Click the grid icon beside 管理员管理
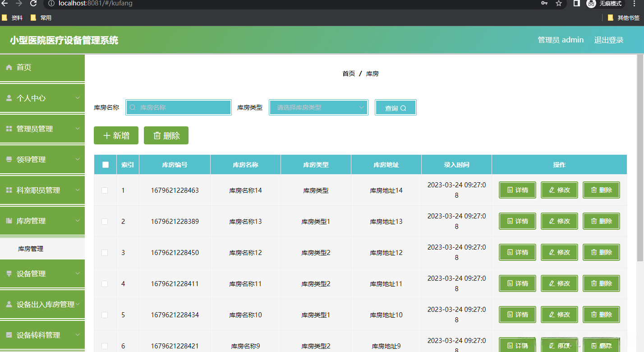Screen dimensions: 644x352 point(9,129)
